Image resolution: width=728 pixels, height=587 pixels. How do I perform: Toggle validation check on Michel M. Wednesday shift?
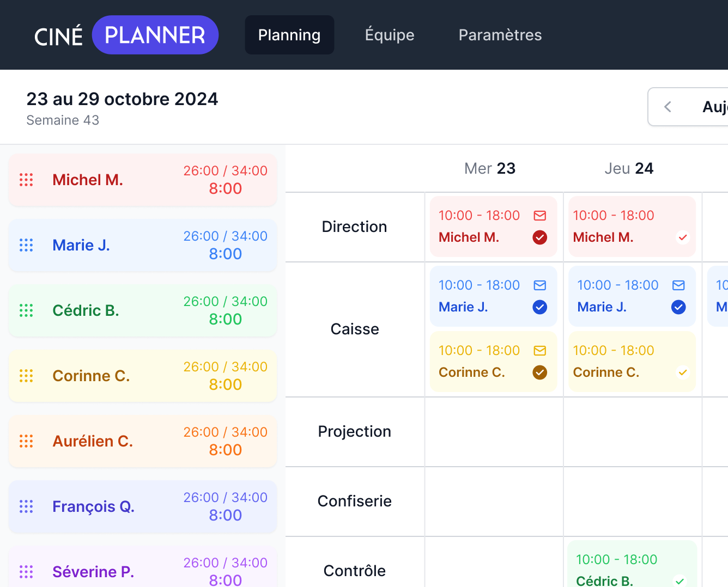click(x=539, y=237)
